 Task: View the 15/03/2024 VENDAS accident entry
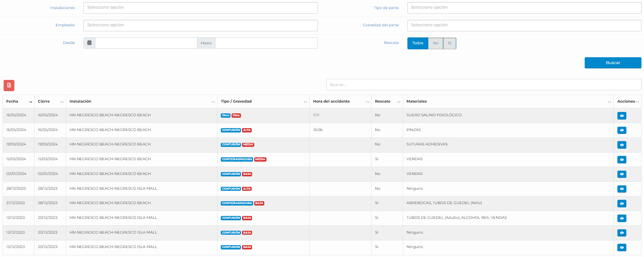click(621, 159)
